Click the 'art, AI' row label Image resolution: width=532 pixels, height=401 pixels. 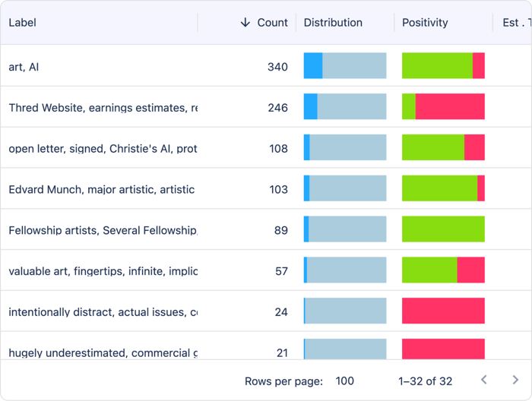coord(24,67)
